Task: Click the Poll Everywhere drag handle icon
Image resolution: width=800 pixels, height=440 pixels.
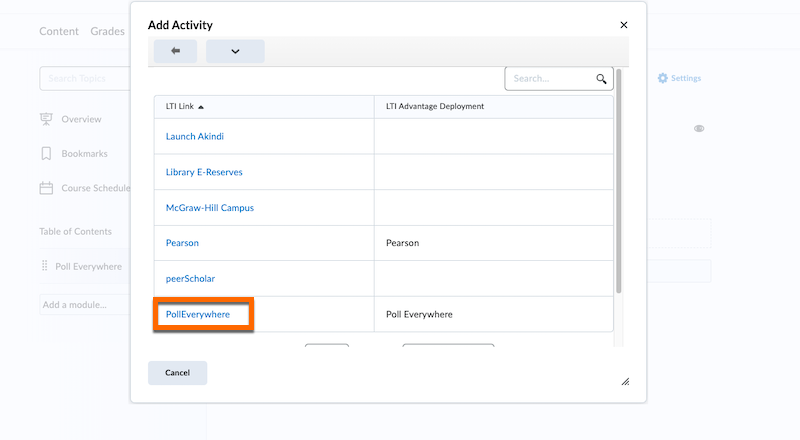Action: tap(44, 266)
